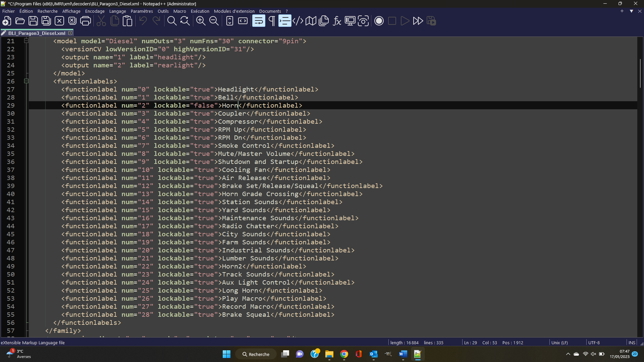
Task: Toggle synchronized vertical scrolling
Action: (x=230, y=21)
